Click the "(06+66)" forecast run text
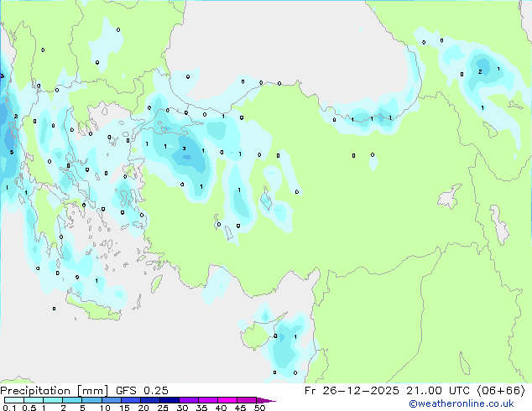This screenshot has width=532, height=411. (501, 391)
